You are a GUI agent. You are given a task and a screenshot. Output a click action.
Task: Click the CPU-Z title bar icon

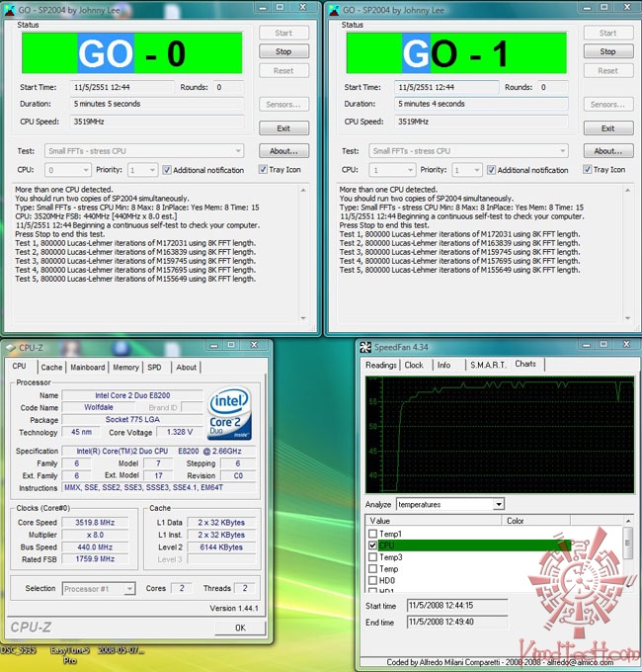click(11, 348)
